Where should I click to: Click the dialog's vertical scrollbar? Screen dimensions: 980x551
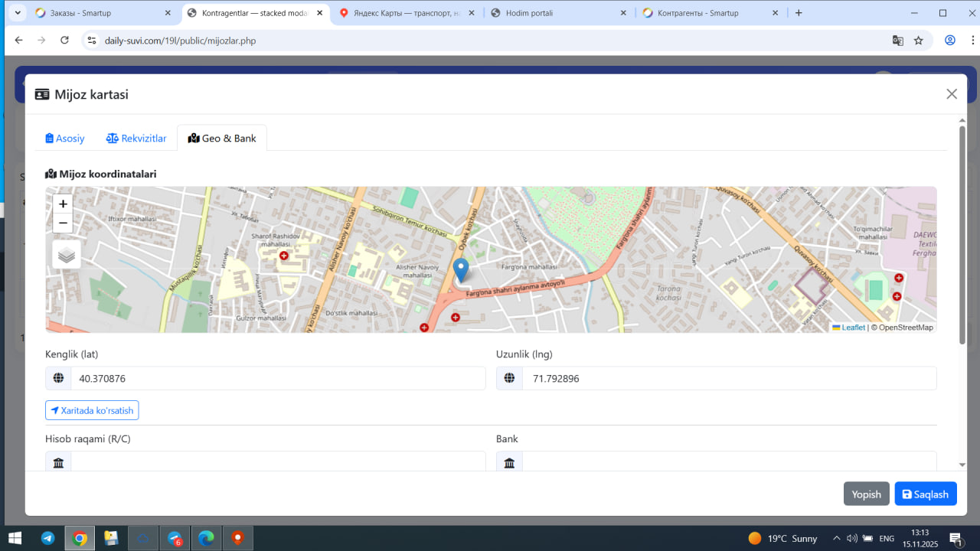click(962, 234)
